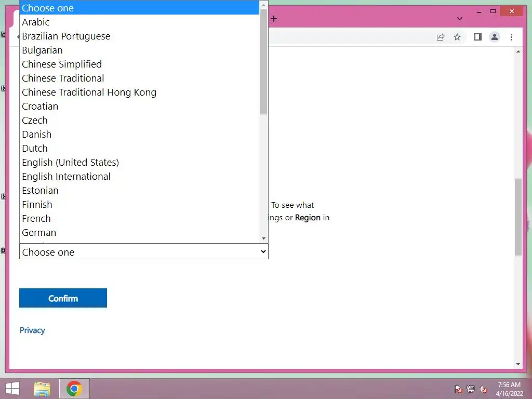Viewport: 532px width, 399px height.
Task: Open a new Chrome tab
Action: 274,19
